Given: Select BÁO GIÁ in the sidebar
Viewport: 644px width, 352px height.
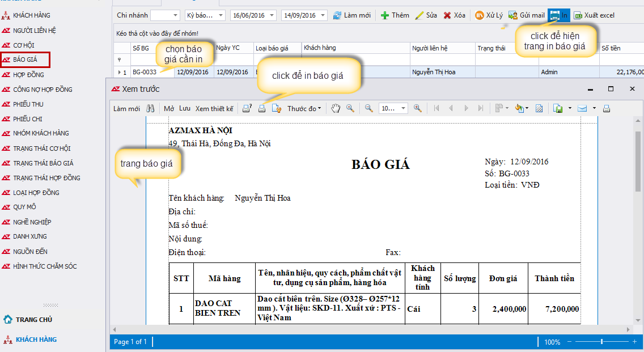Looking at the screenshot, I should pos(25,60).
